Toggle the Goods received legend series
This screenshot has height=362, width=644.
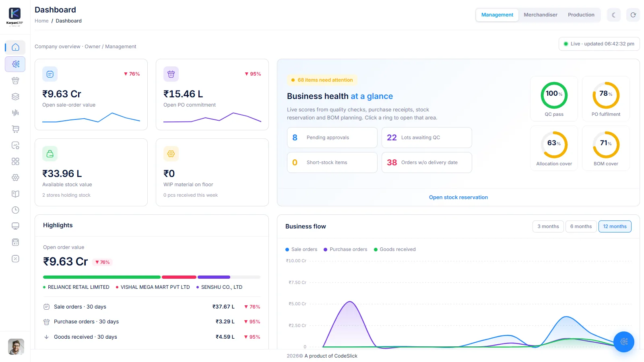[x=394, y=249]
